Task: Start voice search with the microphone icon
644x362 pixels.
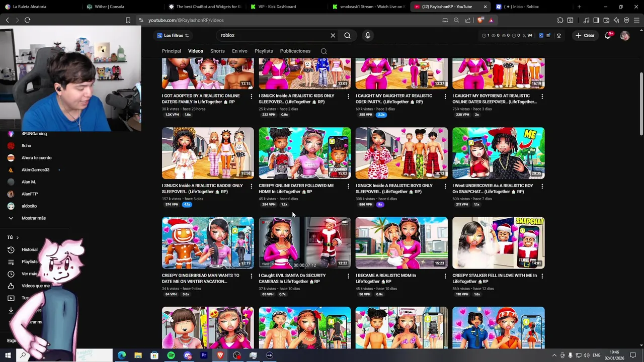Action: (x=368, y=35)
